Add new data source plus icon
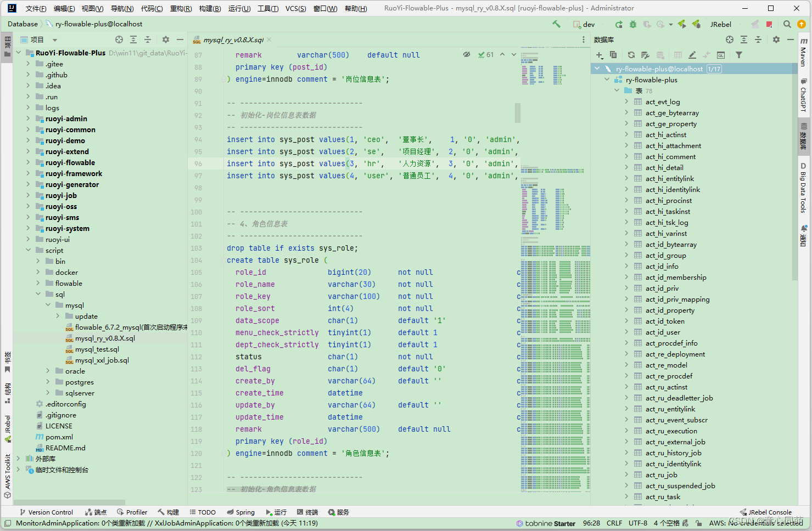The width and height of the screenshot is (812, 531). pyautogui.click(x=600, y=55)
